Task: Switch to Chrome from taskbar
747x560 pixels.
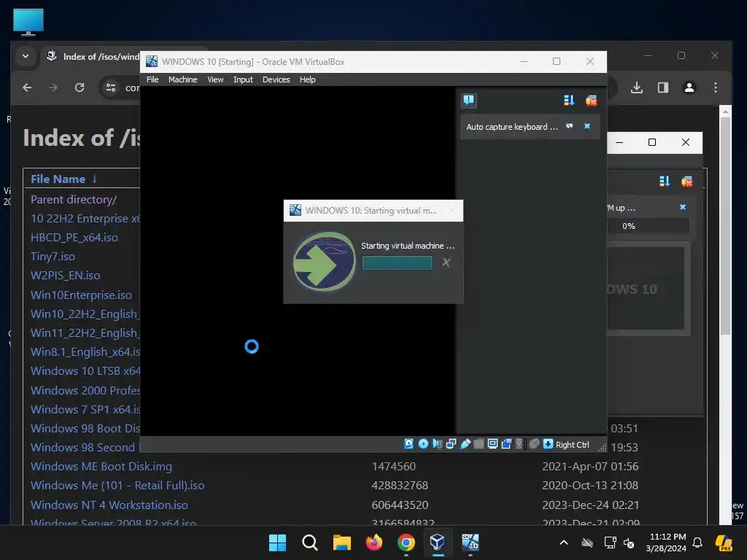Action: [x=406, y=542]
